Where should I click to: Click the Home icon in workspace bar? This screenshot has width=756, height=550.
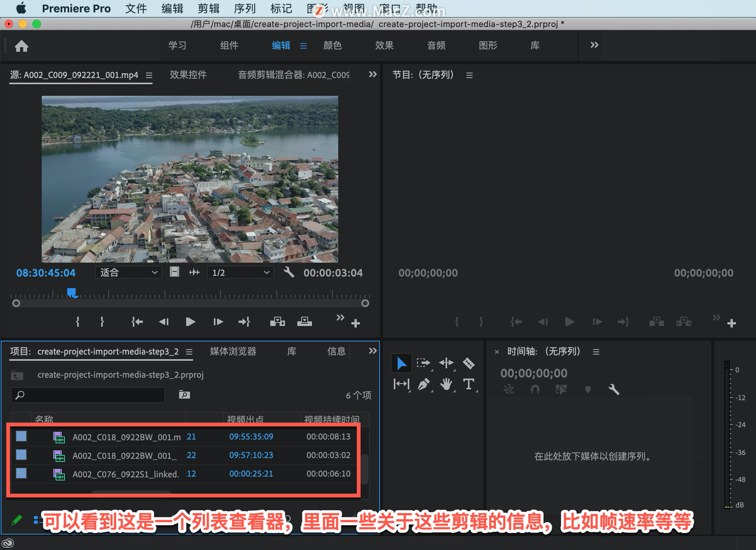(x=22, y=46)
